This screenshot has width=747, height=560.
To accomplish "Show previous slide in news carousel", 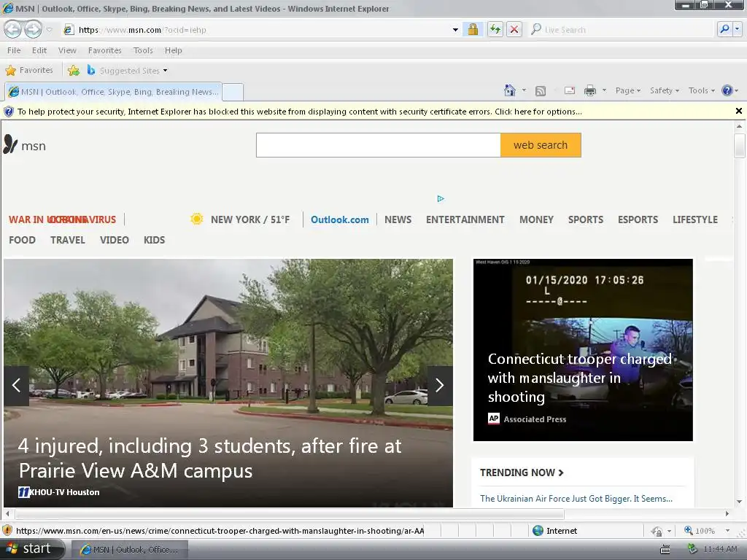I will click(x=16, y=385).
